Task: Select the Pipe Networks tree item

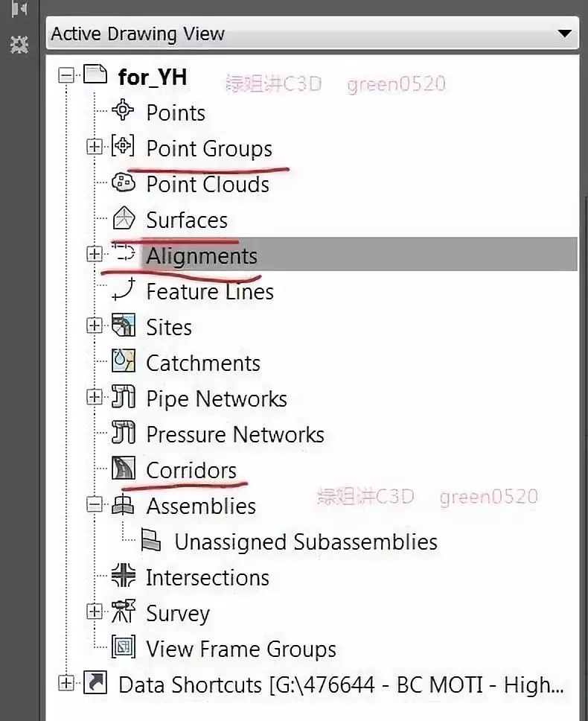Action: (x=217, y=398)
